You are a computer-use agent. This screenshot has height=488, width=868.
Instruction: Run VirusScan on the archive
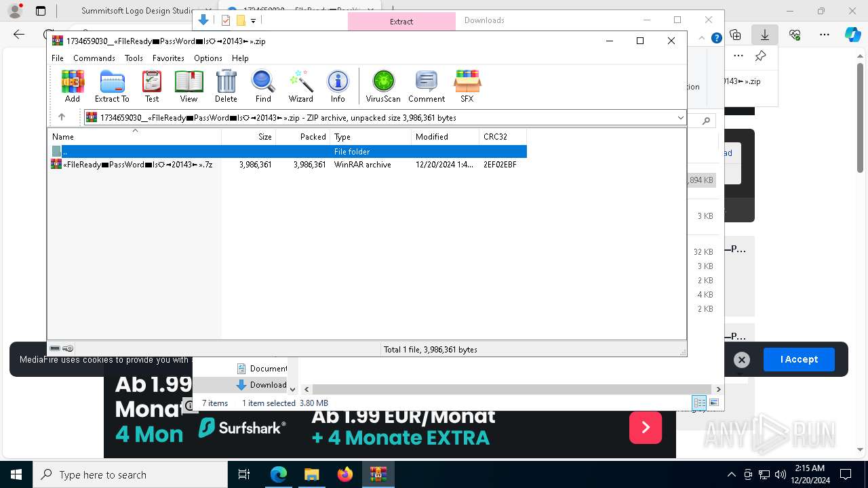coord(383,86)
